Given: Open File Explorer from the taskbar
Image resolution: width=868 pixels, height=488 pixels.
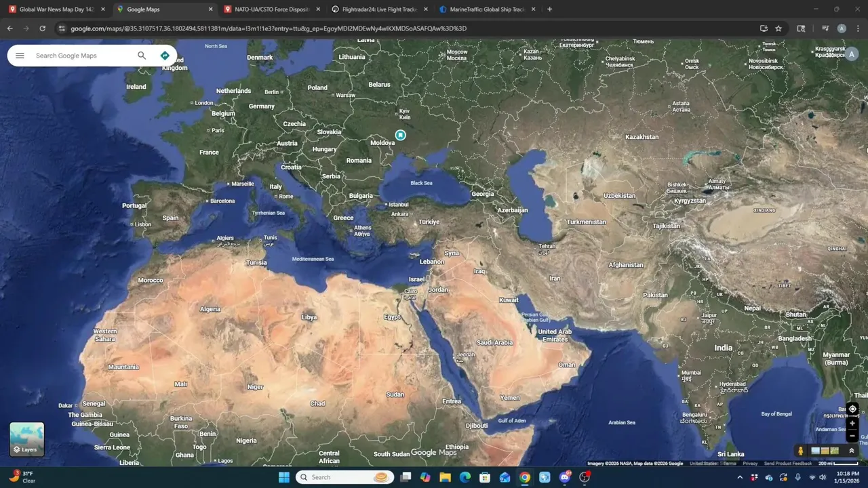Looking at the screenshot, I should coord(445,477).
